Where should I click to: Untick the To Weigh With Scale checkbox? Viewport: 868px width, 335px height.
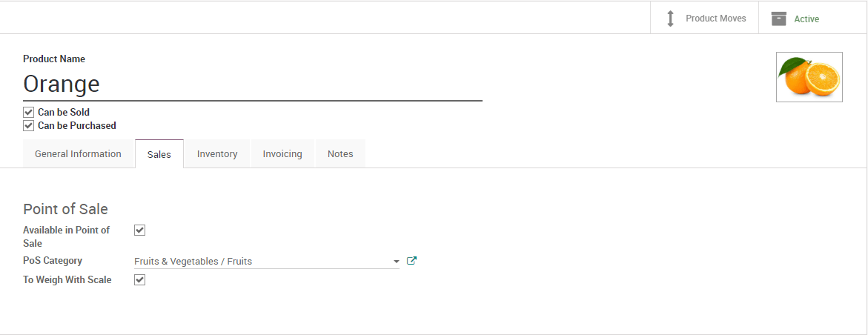coord(139,279)
